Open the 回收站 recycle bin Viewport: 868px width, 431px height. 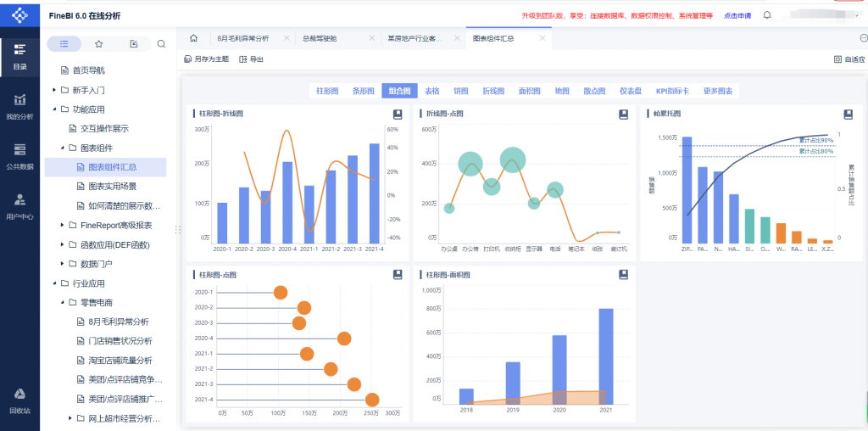coord(19,400)
